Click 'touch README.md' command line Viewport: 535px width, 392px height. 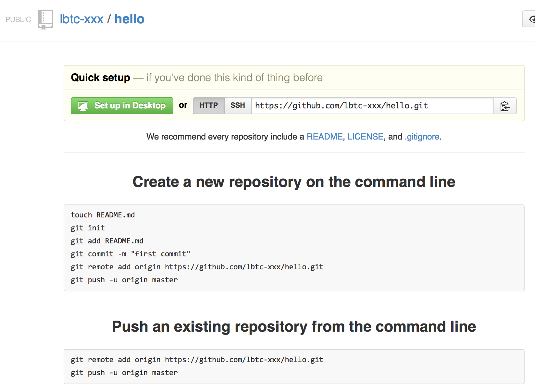(x=103, y=215)
